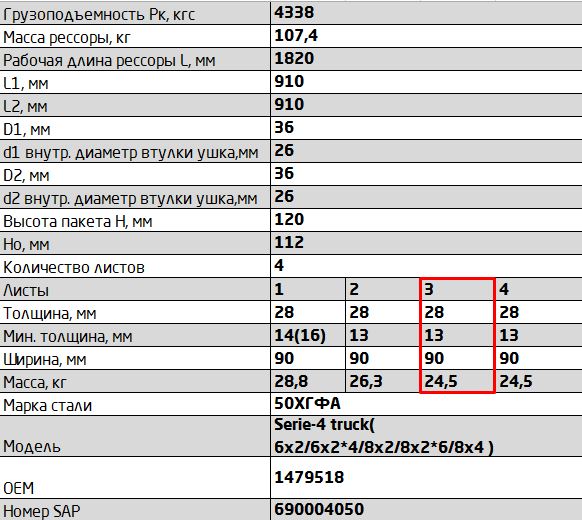This screenshot has height=520, width=582.
Task: Click the 'Модель' label cell
Action: click(x=135, y=436)
